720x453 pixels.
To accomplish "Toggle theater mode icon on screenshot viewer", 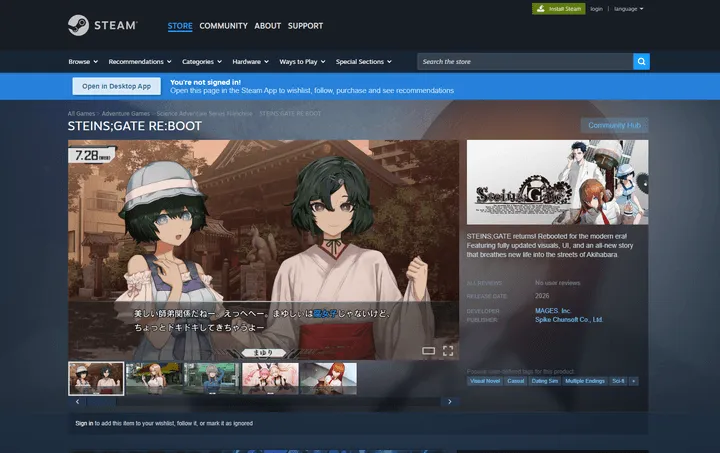I will [x=428, y=351].
